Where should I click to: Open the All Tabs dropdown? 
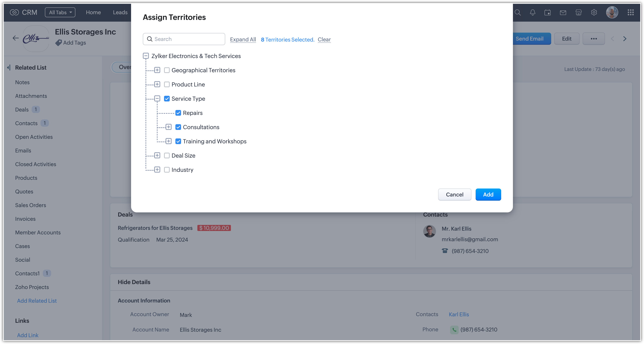point(60,13)
